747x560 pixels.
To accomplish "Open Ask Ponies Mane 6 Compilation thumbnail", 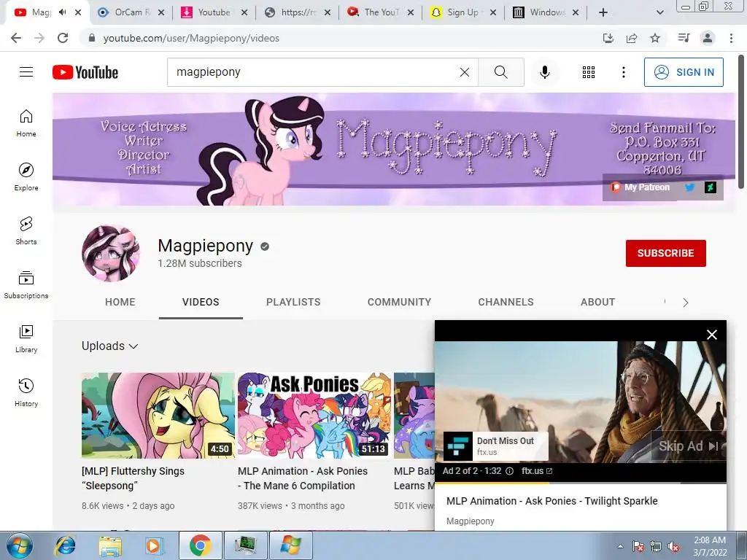I will pyautogui.click(x=314, y=416).
